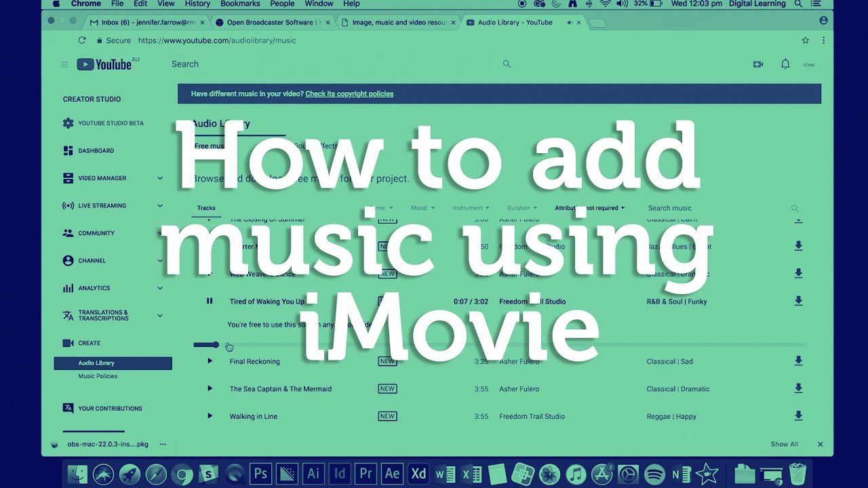Download the Final Reckoning track
The height and width of the screenshot is (488, 868).
point(798,361)
